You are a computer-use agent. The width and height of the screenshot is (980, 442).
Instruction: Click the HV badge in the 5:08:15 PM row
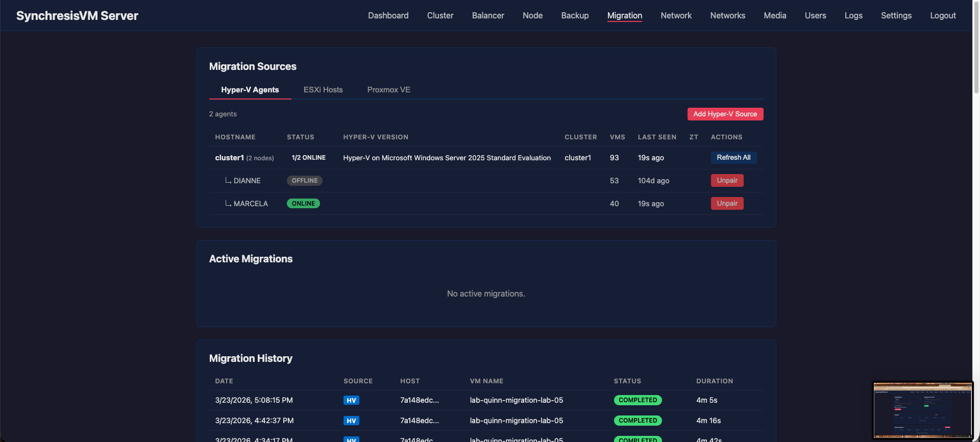click(x=351, y=401)
